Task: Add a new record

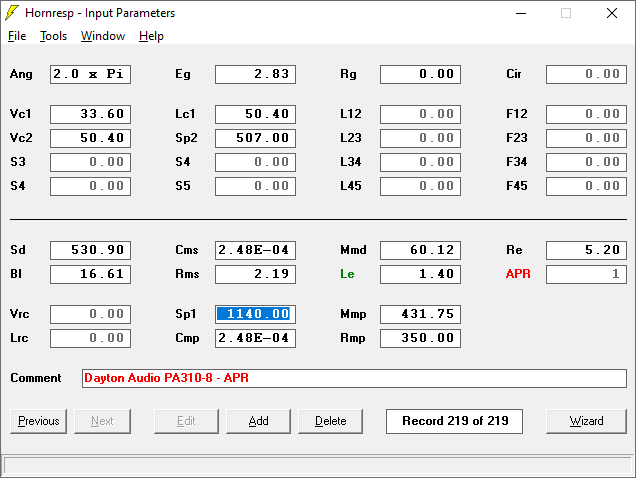Action: [x=258, y=421]
